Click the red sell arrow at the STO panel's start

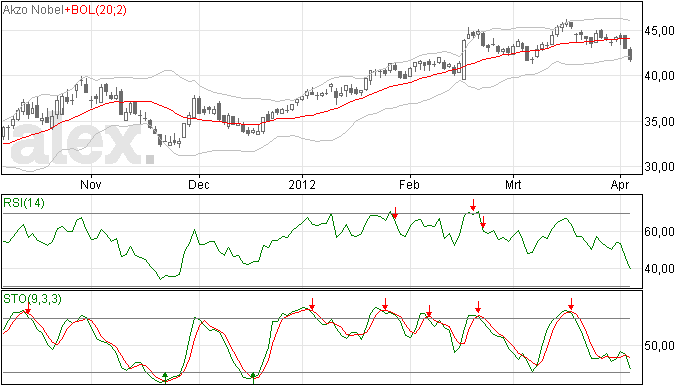[x=28, y=308]
